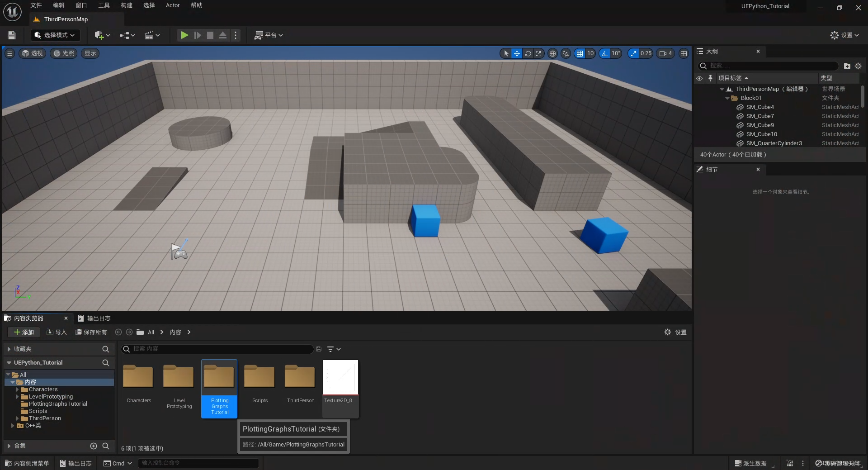Open the File (文件) menu

point(36,5)
